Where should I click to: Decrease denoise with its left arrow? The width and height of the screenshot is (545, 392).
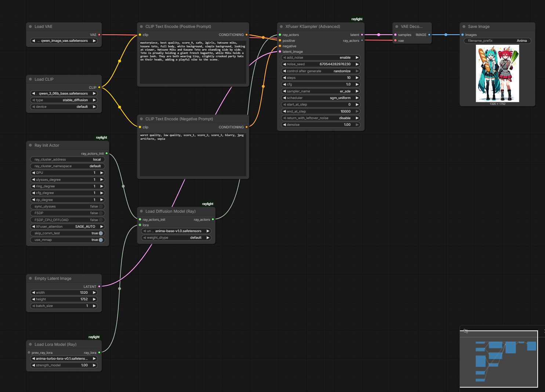pyautogui.click(x=284, y=125)
